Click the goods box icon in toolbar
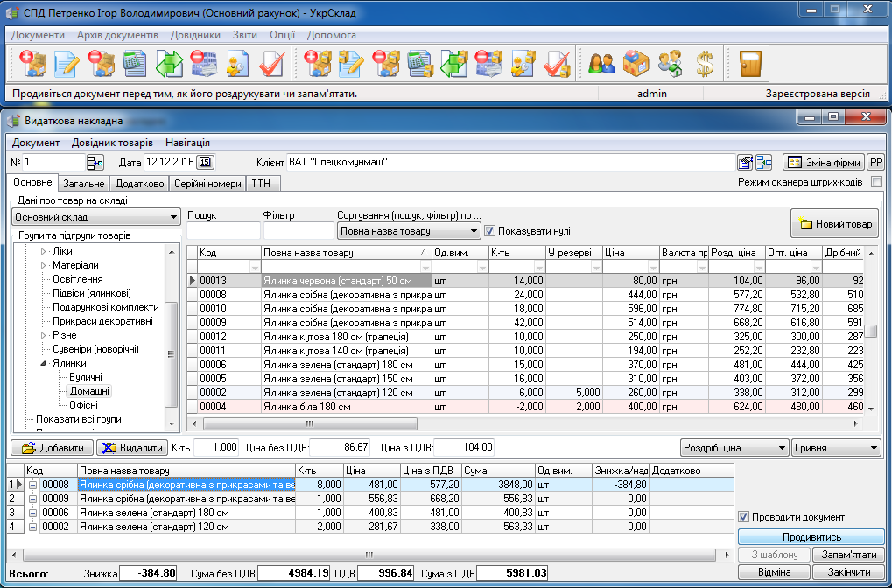892x588 pixels. 636,64
